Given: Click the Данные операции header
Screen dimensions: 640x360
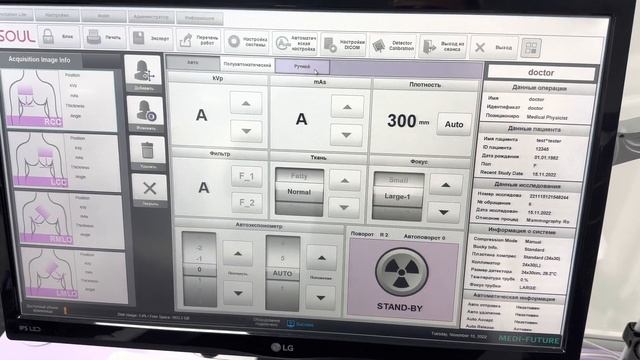Looking at the screenshot, I should point(539,88).
